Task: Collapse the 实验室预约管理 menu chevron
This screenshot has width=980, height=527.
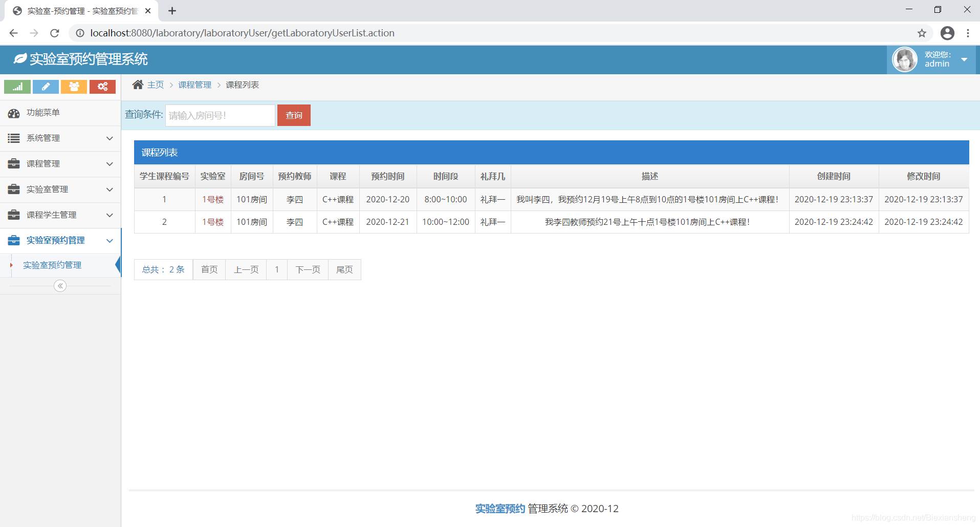Action: [x=110, y=241]
